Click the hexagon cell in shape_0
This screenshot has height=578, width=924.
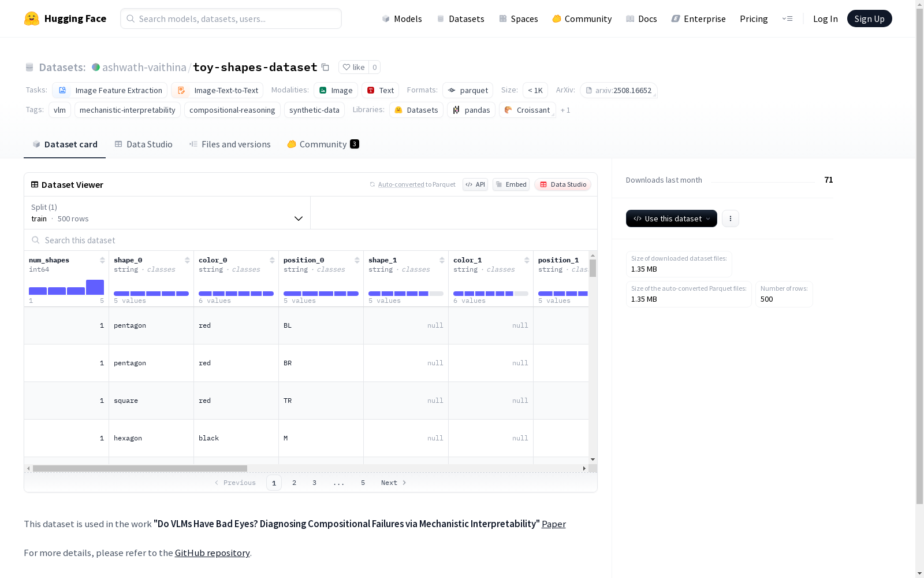coord(151,438)
